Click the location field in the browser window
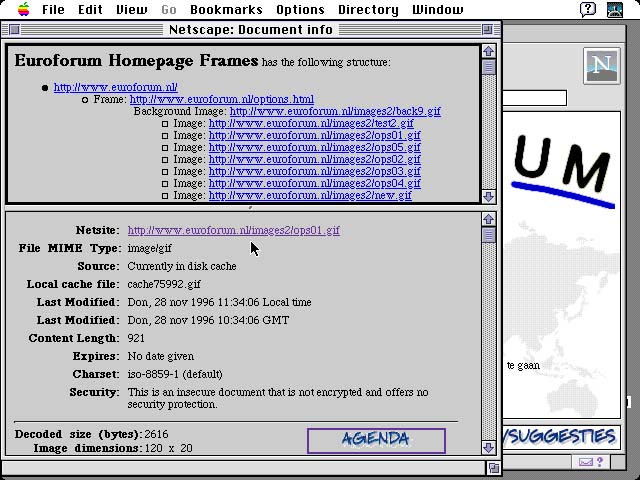Image resolution: width=640 pixels, height=480 pixels. [x=535, y=98]
